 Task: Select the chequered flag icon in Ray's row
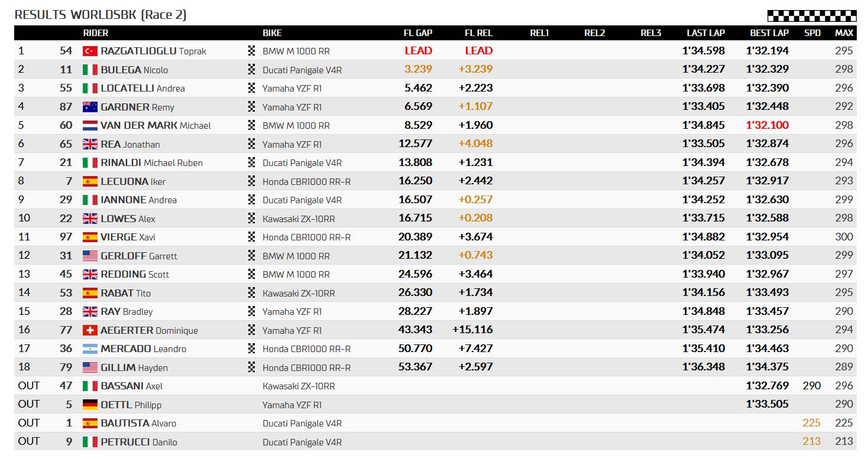pos(252,311)
